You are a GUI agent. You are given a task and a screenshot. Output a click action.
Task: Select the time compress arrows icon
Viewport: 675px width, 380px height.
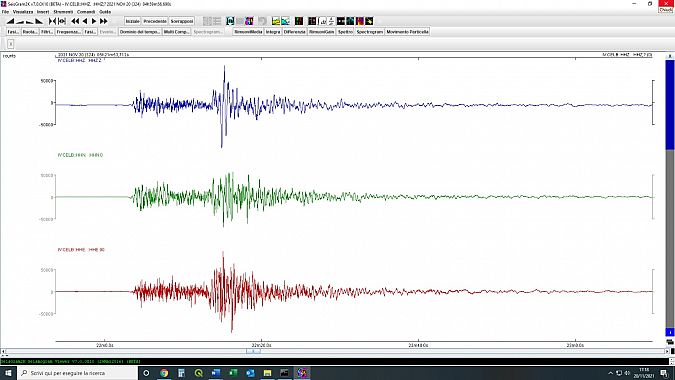coord(53,21)
